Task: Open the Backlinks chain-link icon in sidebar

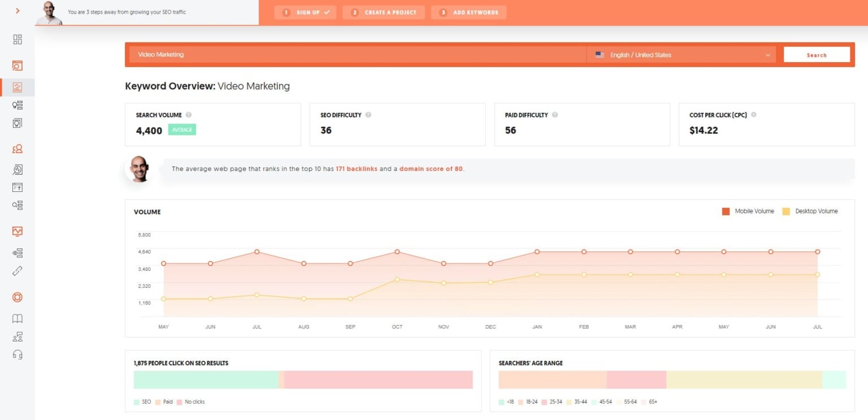Action: 18,271
